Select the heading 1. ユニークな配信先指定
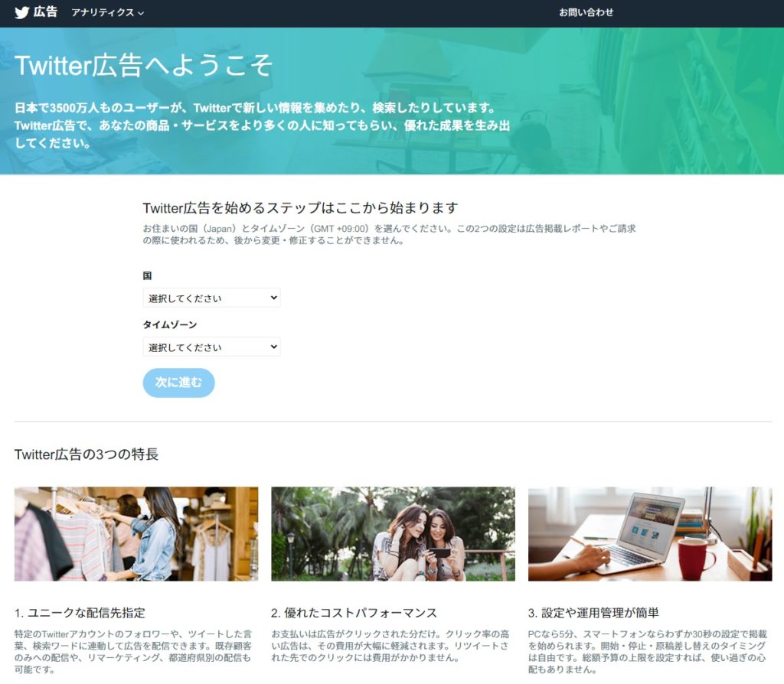The height and width of the screenshot is (684, 784). coord(80,612)
